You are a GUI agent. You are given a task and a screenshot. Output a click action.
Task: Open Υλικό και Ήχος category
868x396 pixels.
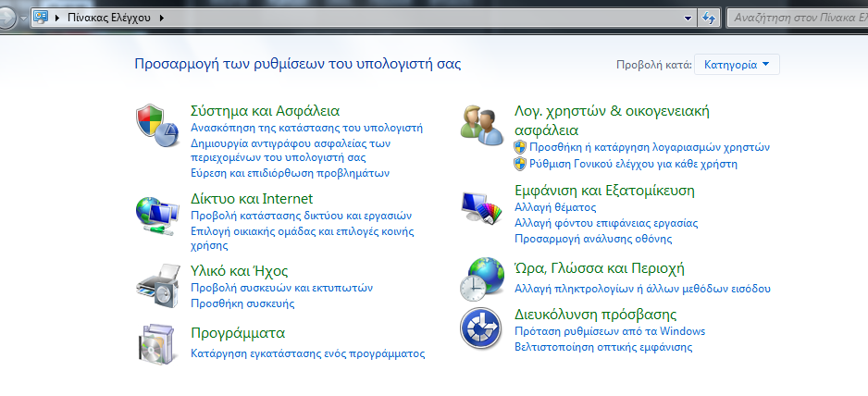pyautogui.click(x=239, y=271)
